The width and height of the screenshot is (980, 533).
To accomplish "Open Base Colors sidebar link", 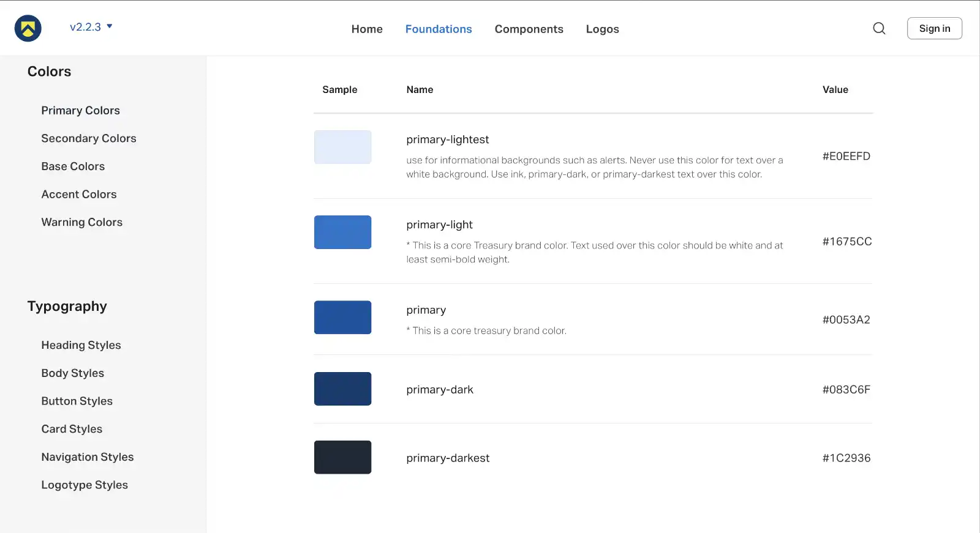I will coord(73,166).
